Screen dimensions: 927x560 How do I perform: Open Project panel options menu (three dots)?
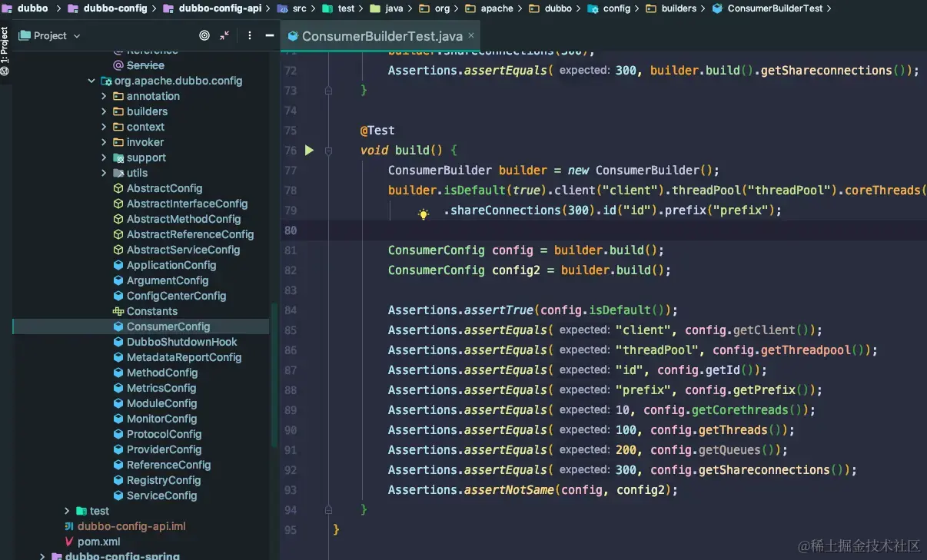tap(250, 35)
